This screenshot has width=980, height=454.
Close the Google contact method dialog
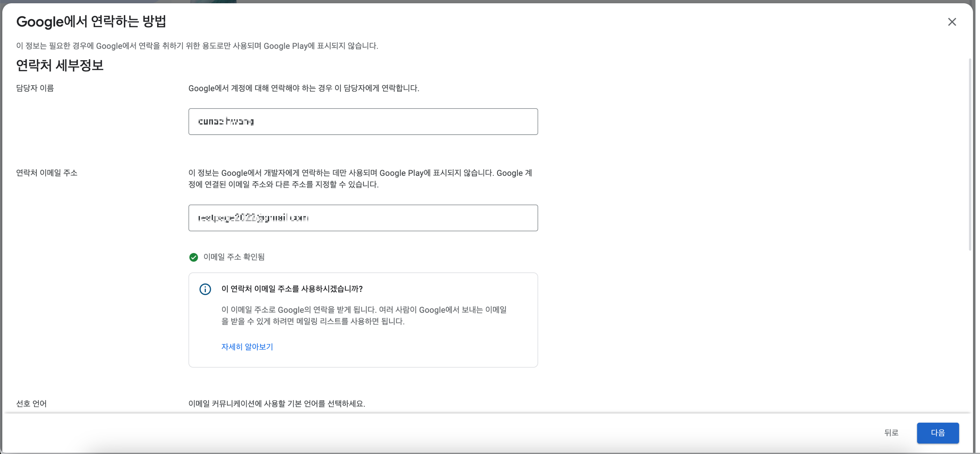click(x=952, y=22)
